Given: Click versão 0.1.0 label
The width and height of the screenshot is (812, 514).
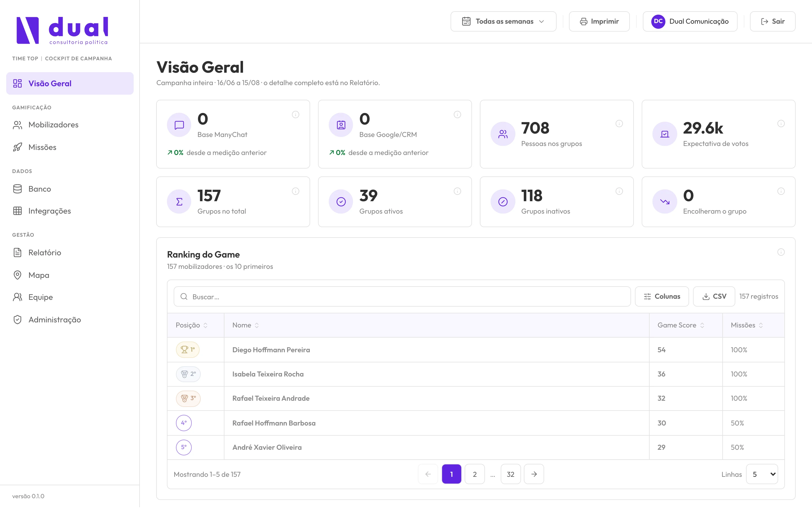Looking at the screenshot, I should pos(28,496).
